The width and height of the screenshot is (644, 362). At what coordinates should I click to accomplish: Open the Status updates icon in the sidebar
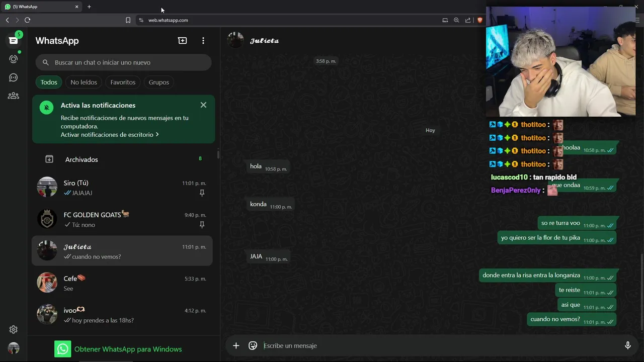[14, 59]
